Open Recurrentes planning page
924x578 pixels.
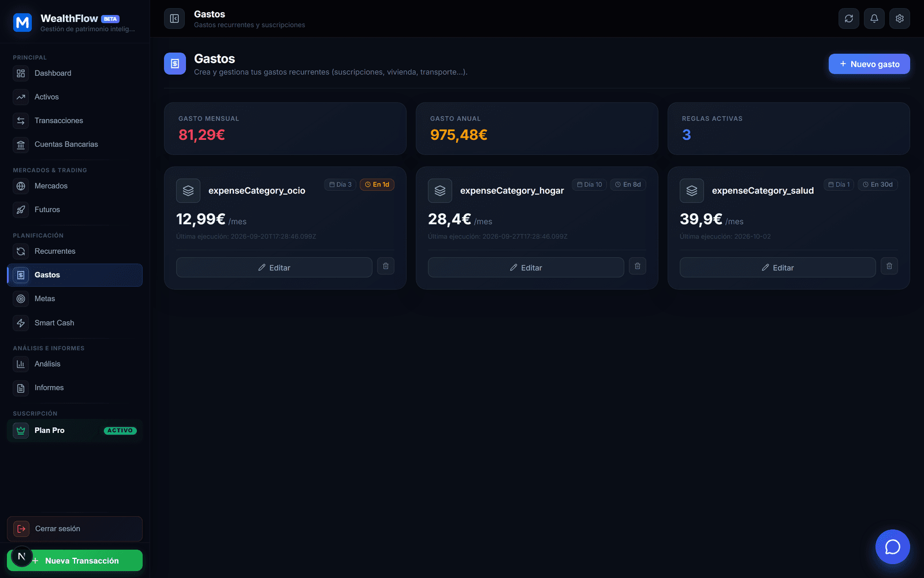pos(74,251)
